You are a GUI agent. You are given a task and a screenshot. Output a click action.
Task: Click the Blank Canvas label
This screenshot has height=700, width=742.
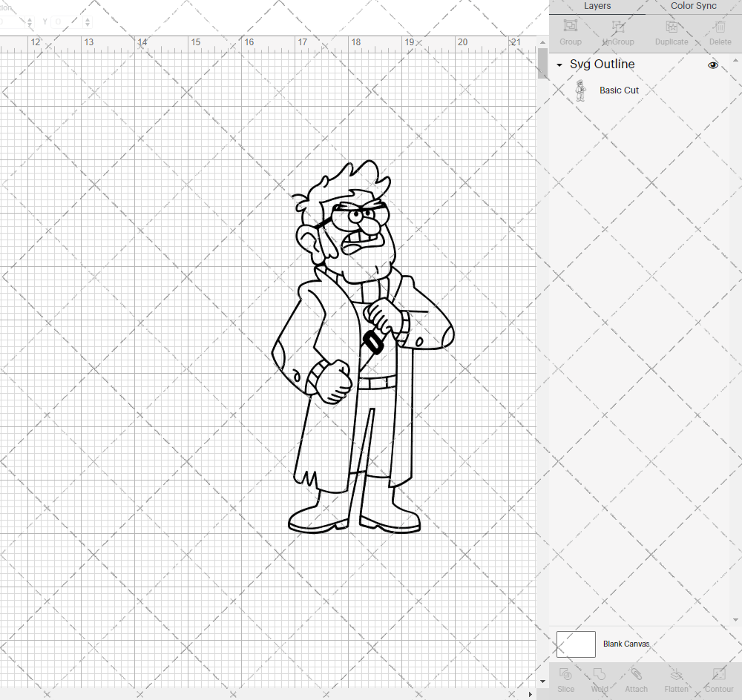[626, 644]
